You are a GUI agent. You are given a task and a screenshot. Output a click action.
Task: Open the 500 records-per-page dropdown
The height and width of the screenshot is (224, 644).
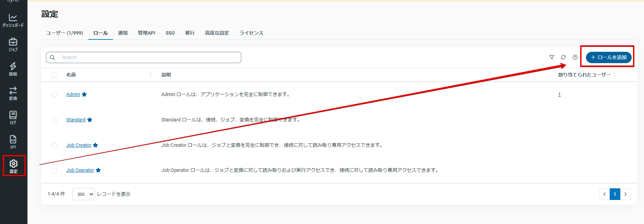click(x=83, y=194)
